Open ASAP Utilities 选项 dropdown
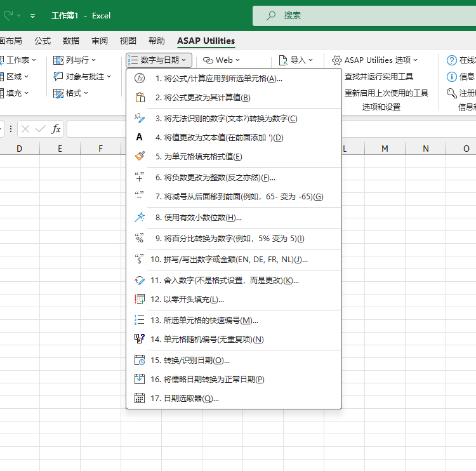The width and height of the screenshot is (476, 471). tap(374, 60)
